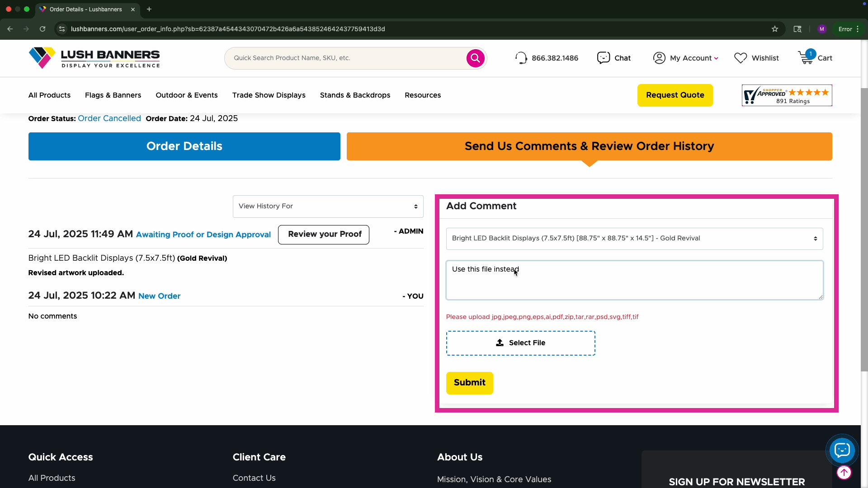Viewport: 868px width, 488px height.
Task: Open the Chat speech bubble icon
Action: coord(604,58)
